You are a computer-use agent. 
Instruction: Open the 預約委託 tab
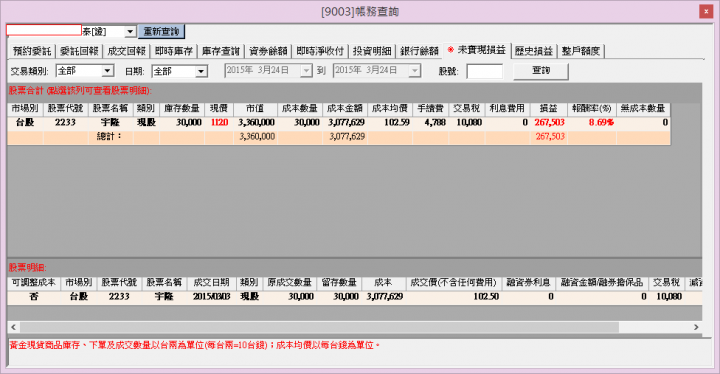[x=32, y=51]
